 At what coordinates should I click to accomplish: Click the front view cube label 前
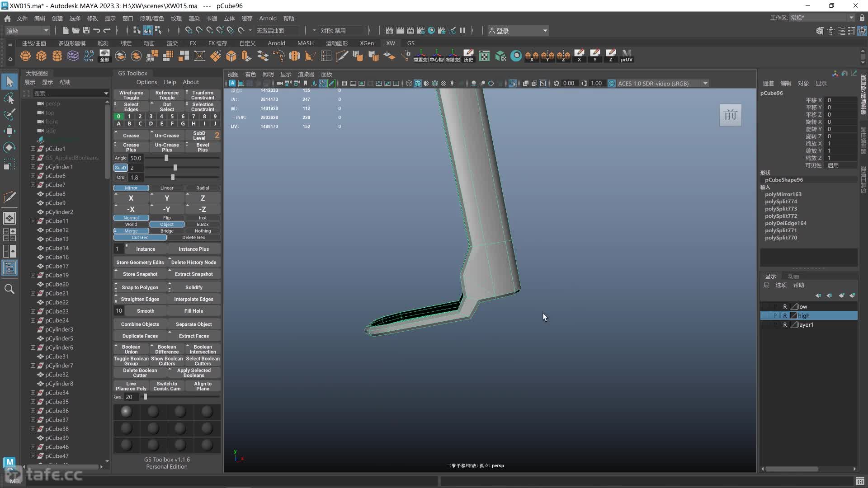(731, 115)
